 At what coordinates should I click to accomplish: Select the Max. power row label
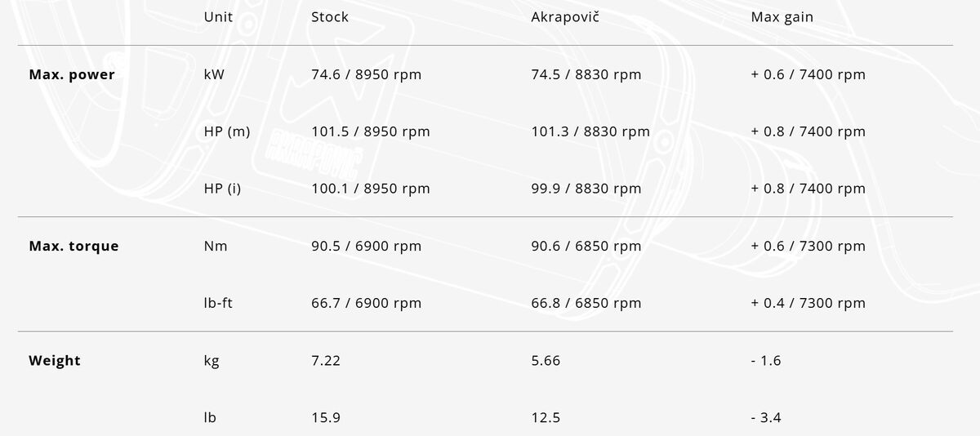click(x=72, y=75)
